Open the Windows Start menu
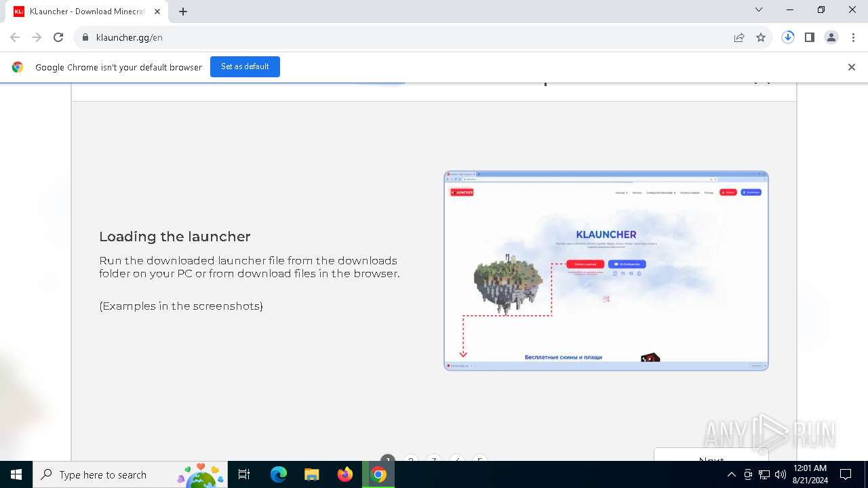This screenshot has height=488, width=868. pos(16,474)
